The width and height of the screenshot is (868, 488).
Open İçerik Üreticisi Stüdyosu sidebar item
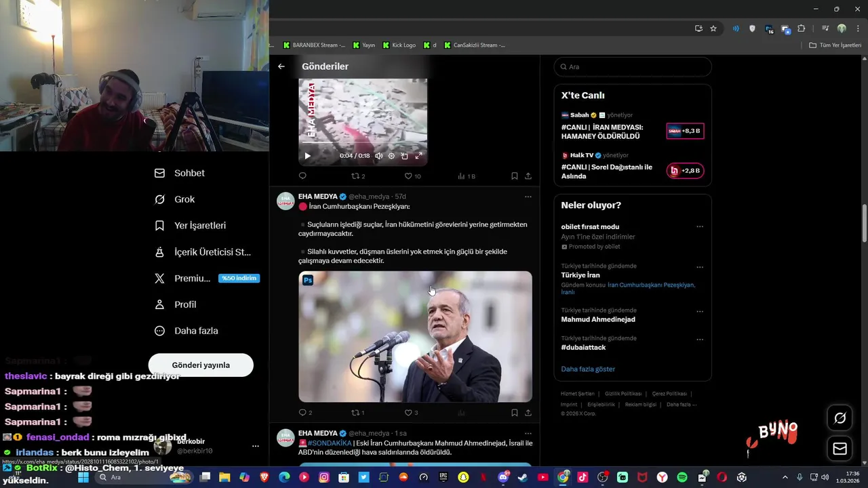(203, 252)
